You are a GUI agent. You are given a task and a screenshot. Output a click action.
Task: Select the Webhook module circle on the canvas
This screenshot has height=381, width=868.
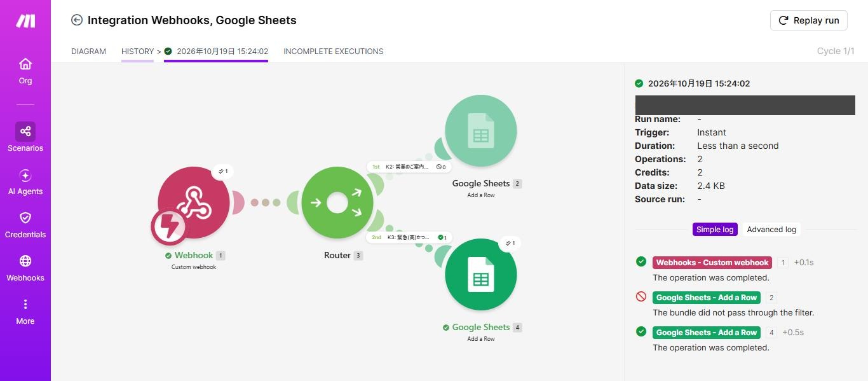(193, 202)
